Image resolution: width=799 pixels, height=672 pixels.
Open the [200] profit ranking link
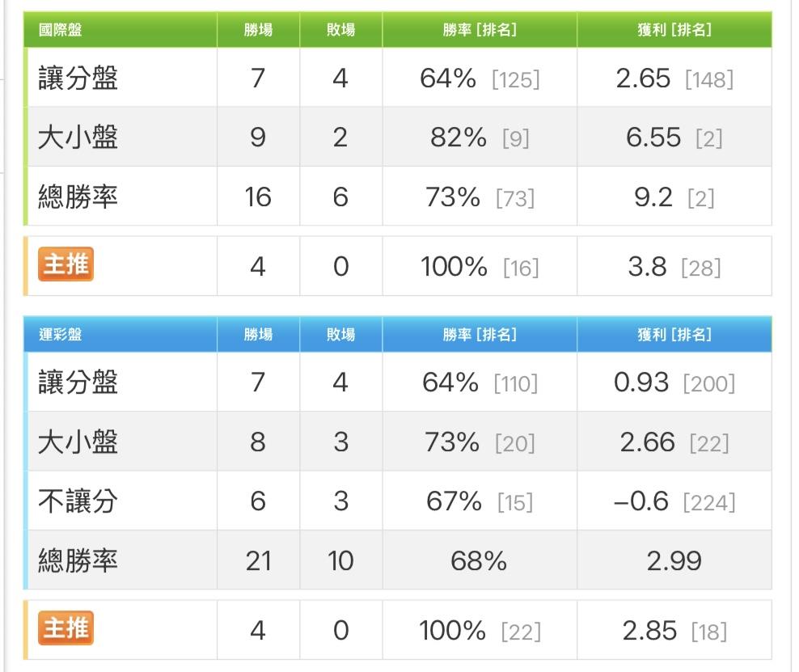tap(709, 383)
